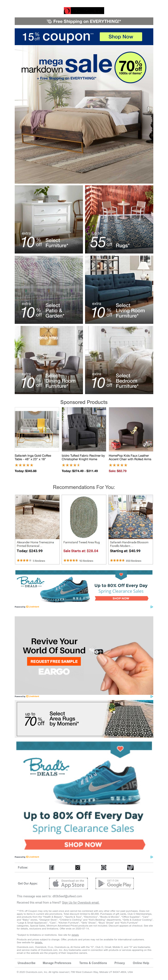The height and width of the screenshot is (980, 168).
Task: View Safavieh Inga Gold Coffee Table product
Action: tap(37, 440)
